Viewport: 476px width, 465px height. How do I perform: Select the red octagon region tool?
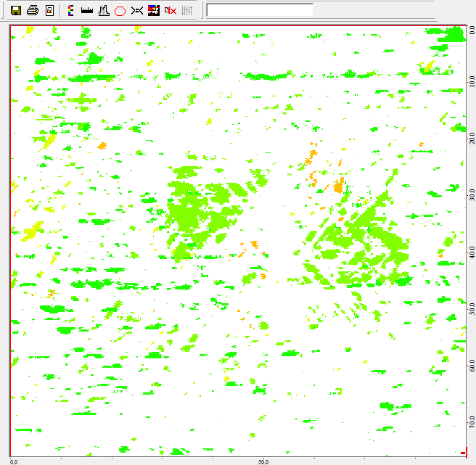point(120,11)
